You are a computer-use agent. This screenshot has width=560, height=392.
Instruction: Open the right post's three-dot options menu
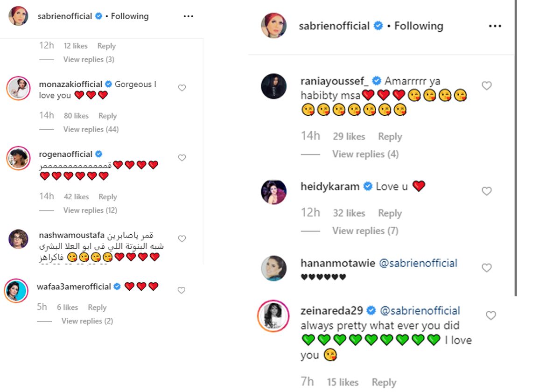point(495,26)
